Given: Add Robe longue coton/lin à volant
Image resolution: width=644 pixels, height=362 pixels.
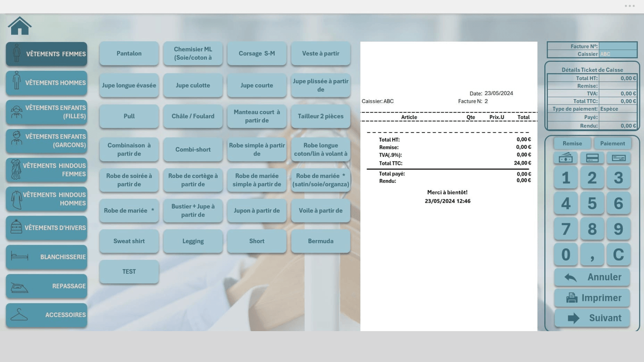Looking at the screenshot, I should [321, 149].
